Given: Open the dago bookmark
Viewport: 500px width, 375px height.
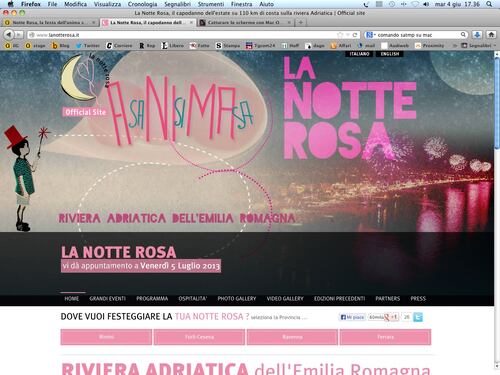Looking at the screenshot, I should [315, 46].
